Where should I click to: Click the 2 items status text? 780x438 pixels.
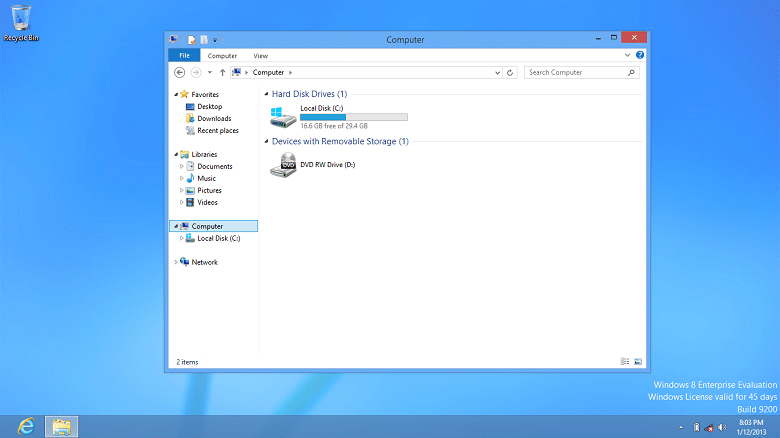tap(187, 362)
